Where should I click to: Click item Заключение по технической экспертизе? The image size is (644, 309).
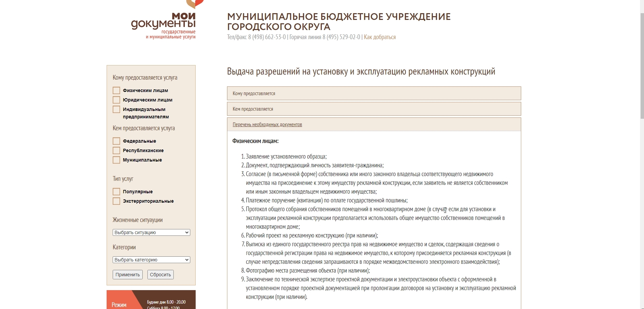click(x=381, y=288)
